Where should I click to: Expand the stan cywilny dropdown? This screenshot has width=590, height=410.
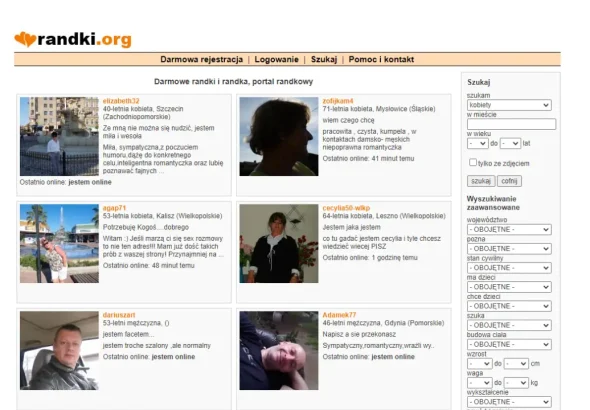coord(509,268)
